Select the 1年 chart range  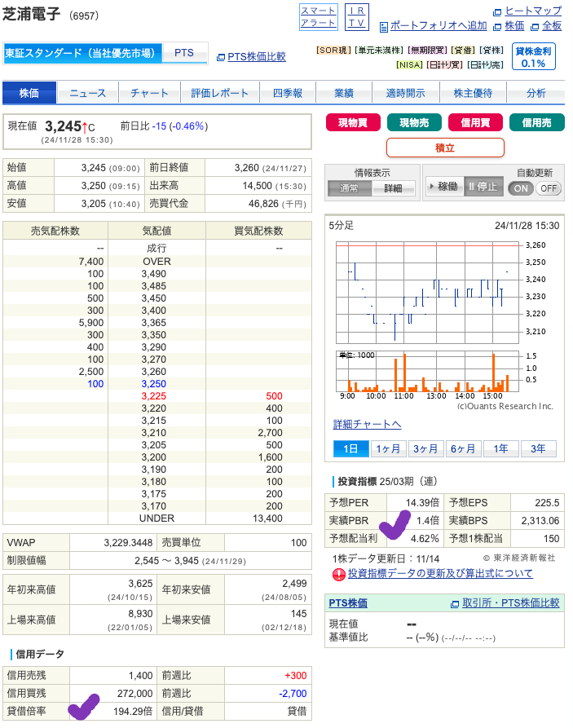(500, 449)
